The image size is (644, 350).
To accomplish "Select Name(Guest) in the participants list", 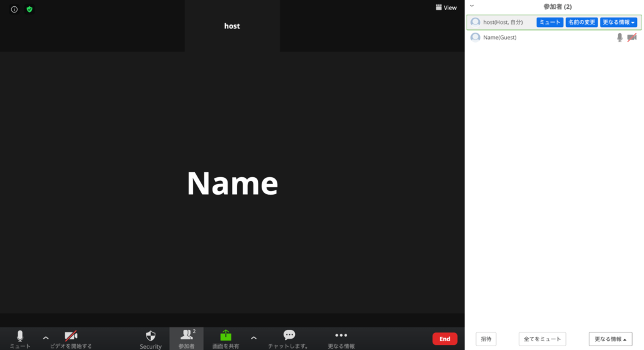I will (499, 38).
